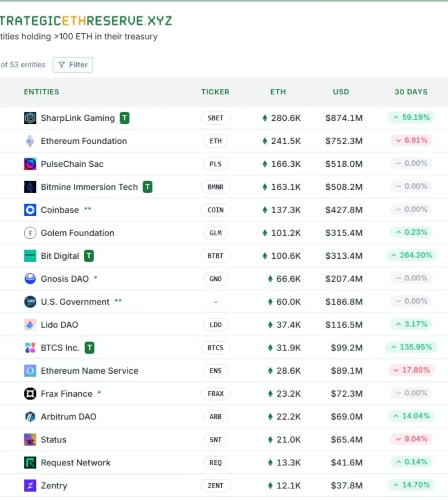448x500 pixels.
Task: Click the SBET ticker pill
Action: coord(215,118)
